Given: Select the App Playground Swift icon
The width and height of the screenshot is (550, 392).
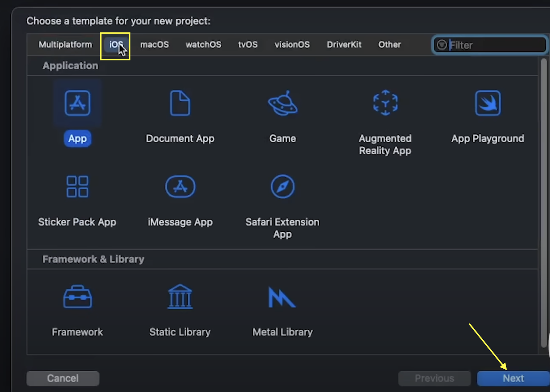Looking at the screenshot, I should 488,103.
